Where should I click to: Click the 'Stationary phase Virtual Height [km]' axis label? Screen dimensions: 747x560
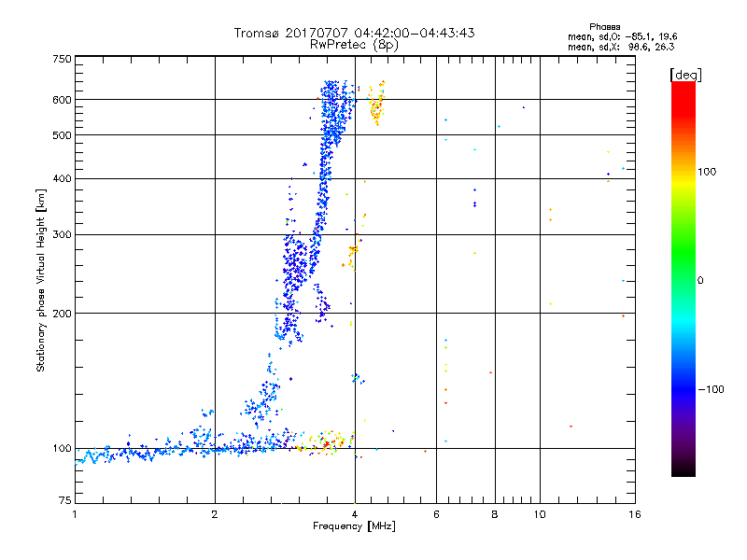coord(40,280)
